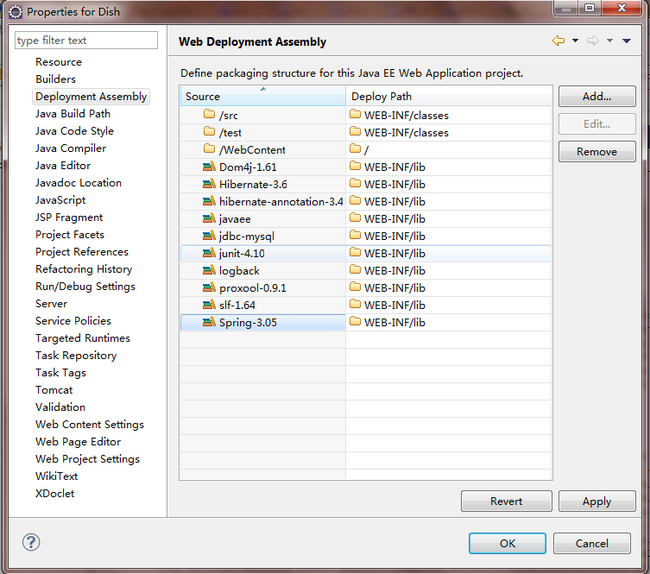The image size is (650, 574).
Task: Open the Java Compiler page
Action: click(71, 148)
